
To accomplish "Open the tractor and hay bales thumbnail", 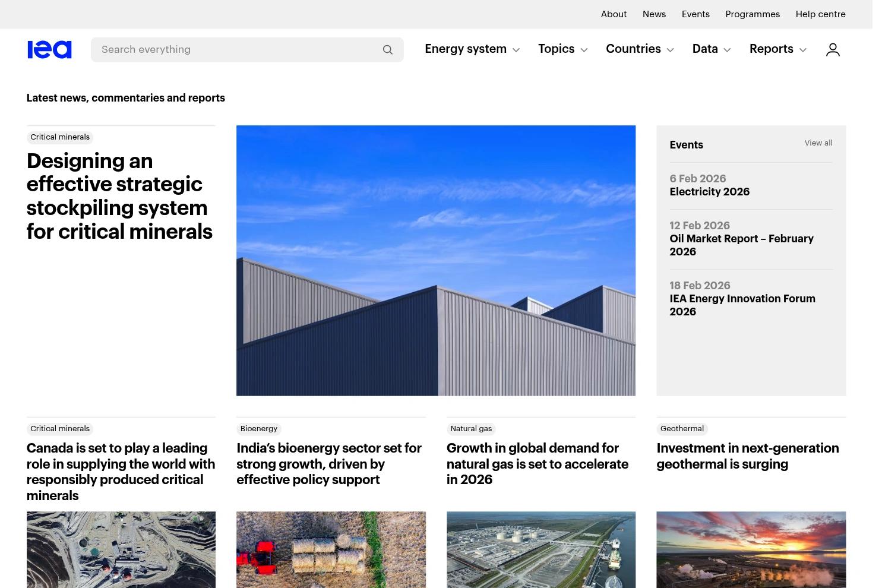I will pos(331,550).
